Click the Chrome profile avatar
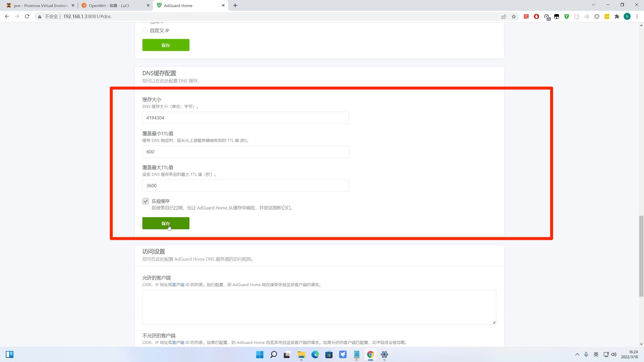 pos(627,16)
